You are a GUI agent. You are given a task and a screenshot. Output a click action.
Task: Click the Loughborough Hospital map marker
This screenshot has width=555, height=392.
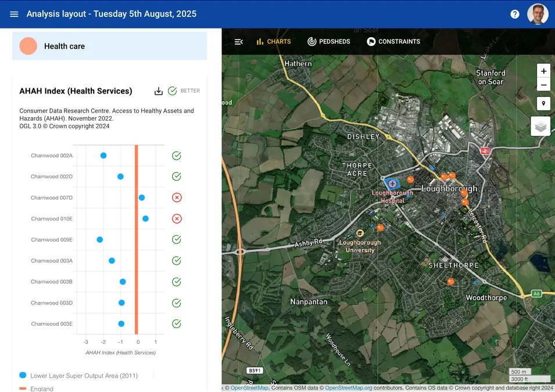[392, 184]
